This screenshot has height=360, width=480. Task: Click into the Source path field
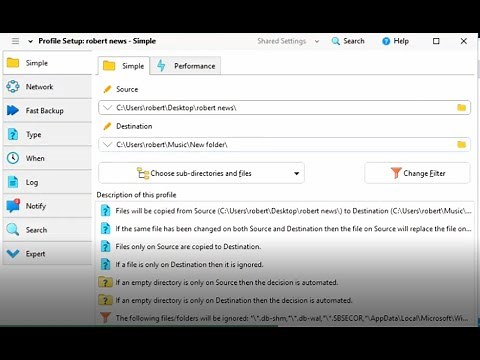[284, 108]
